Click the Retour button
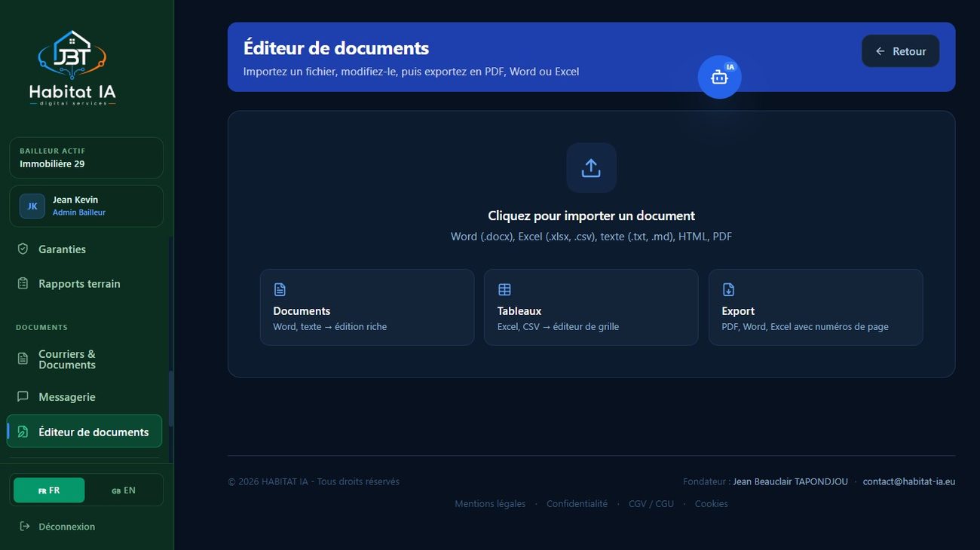Image resolution: width=980 pixels, height=550 pixels. click(901, 51)
